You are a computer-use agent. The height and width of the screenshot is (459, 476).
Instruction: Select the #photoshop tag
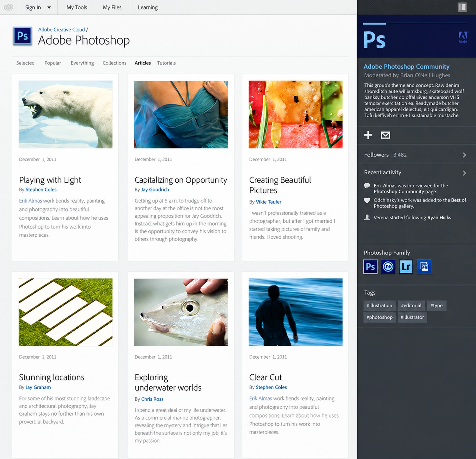[x=380, y=317]
